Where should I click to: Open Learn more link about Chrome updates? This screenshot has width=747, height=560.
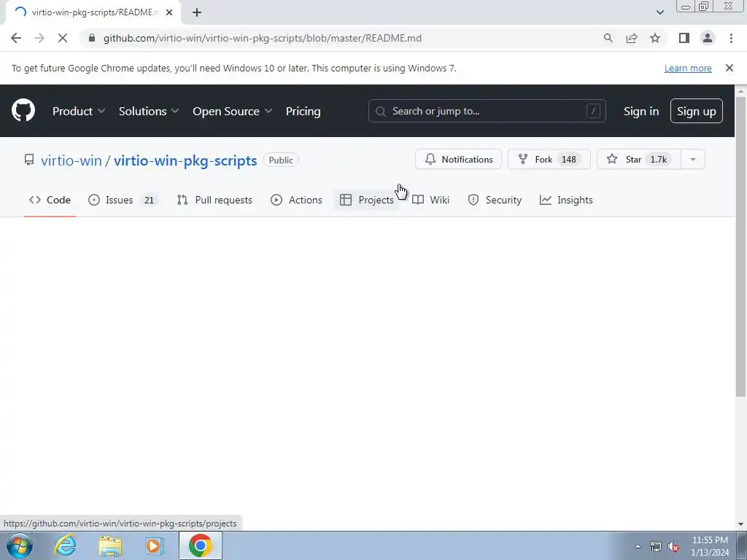click(x=688, y=68)
